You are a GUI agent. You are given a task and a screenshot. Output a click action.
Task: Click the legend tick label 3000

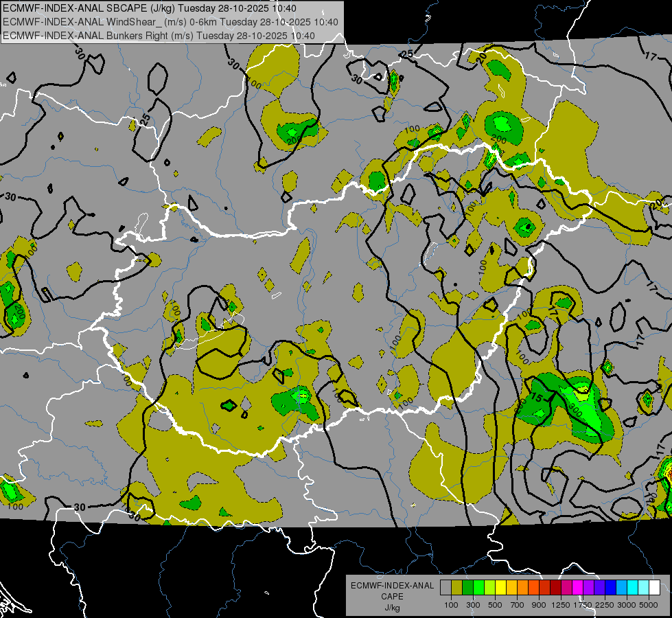pos(627,605)
